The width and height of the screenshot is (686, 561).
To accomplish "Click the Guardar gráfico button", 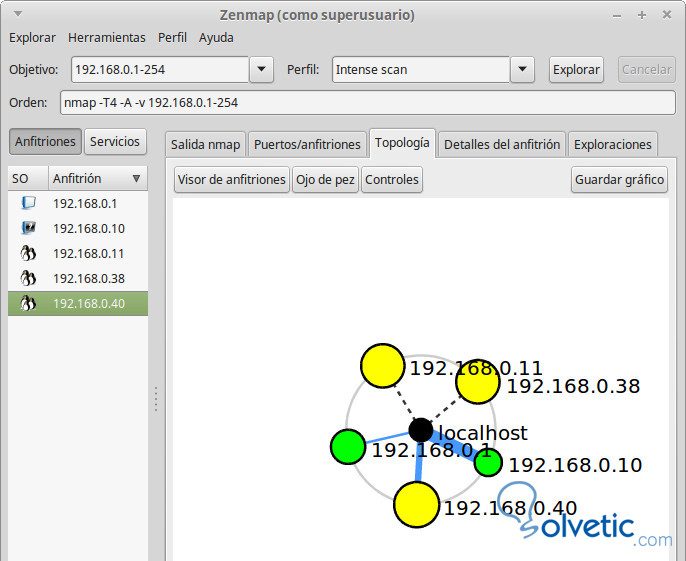I will (x=619, y=179).
